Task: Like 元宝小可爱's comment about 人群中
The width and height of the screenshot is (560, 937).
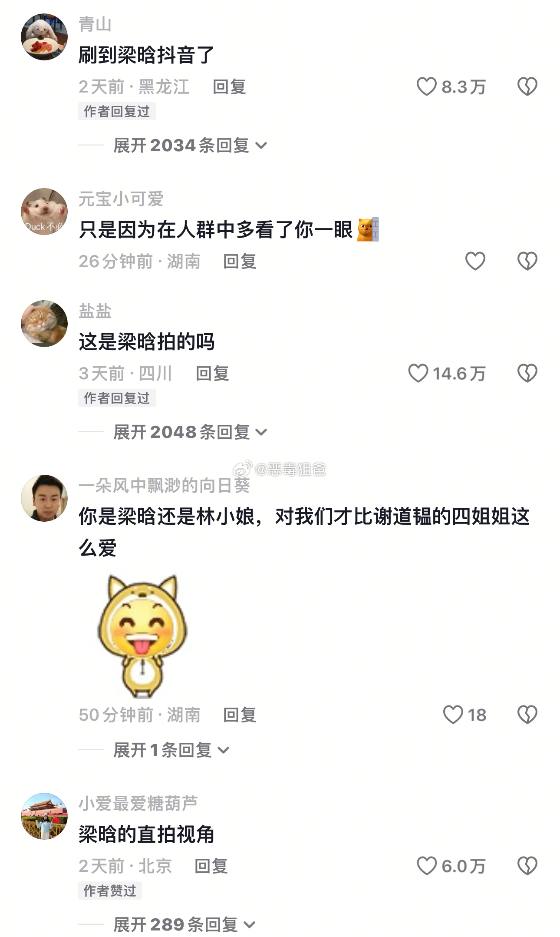Action: point(475,261)
